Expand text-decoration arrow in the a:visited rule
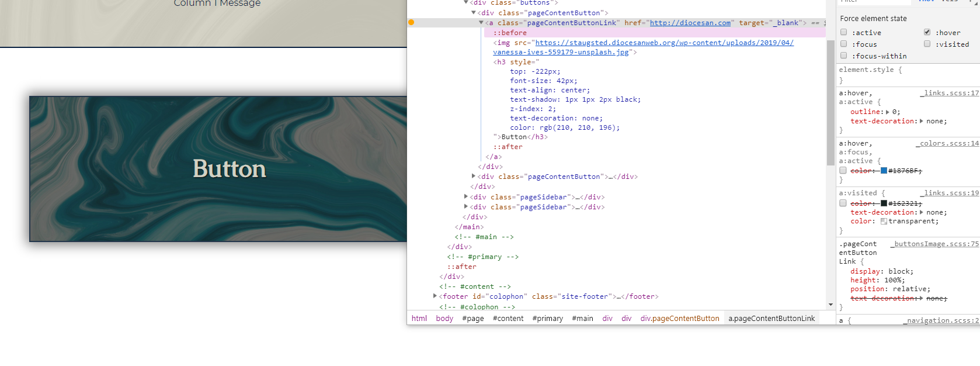The height and width of the screenshot is (366, 980). pos(922,213)
